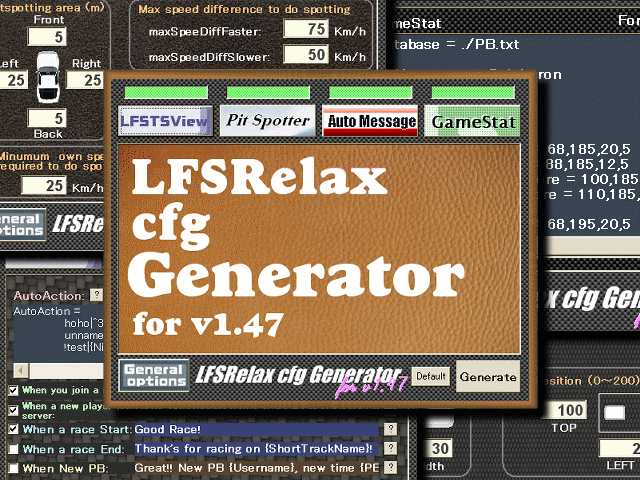The height and width of the screenshot is (480, 640).
Task: Click the 'Thank's for racing on' message field
Action: point(257,449)
